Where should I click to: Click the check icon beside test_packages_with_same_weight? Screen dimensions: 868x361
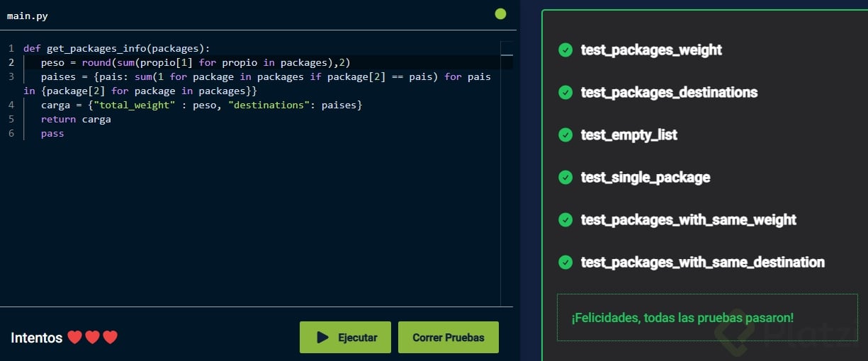pyautogui.click(x=565, y=220)
